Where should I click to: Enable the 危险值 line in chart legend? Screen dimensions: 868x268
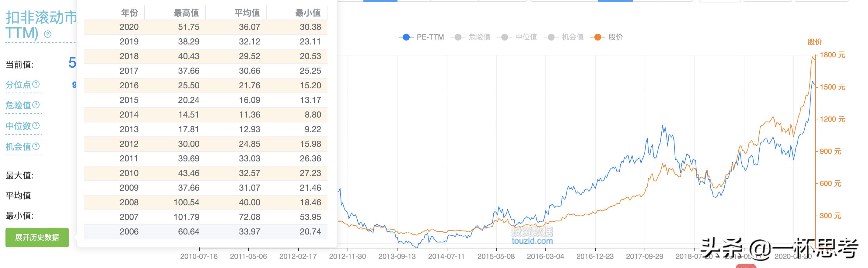pos(471,37)
